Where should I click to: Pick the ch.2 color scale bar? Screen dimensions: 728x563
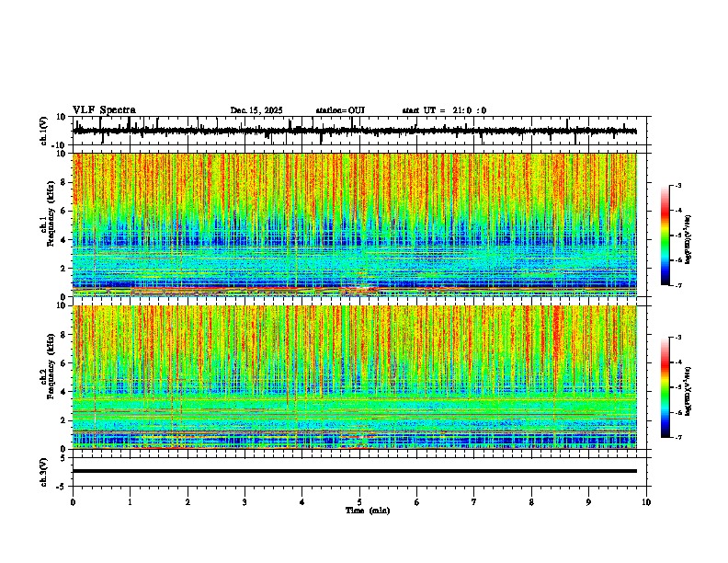point(665,387)
